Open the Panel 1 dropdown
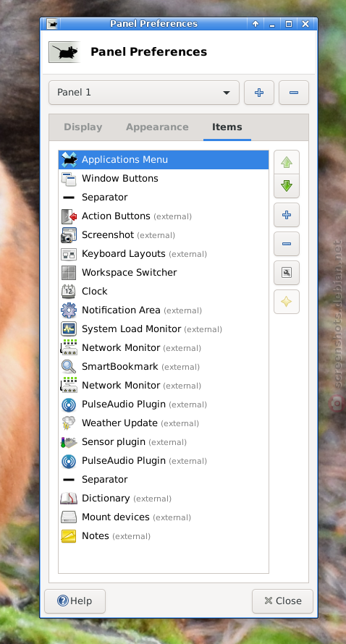This screenshot has width=346, height=644. (x=144, y=93)
